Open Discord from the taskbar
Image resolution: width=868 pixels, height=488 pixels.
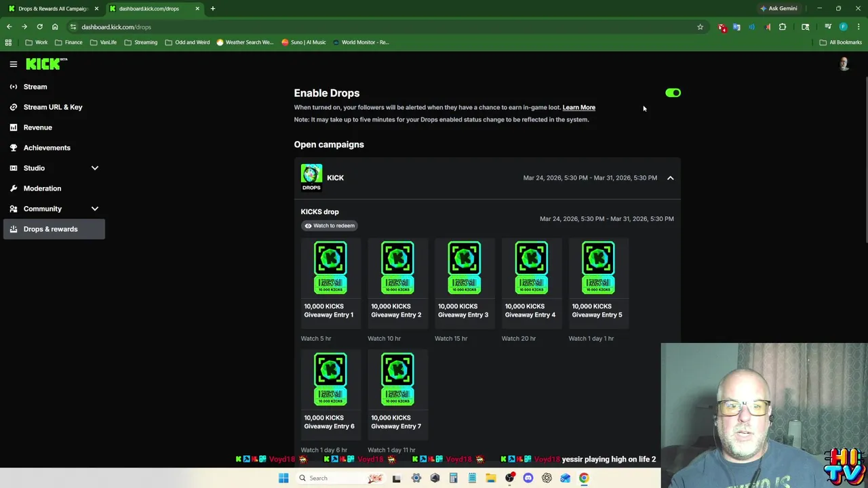(528, 478)
